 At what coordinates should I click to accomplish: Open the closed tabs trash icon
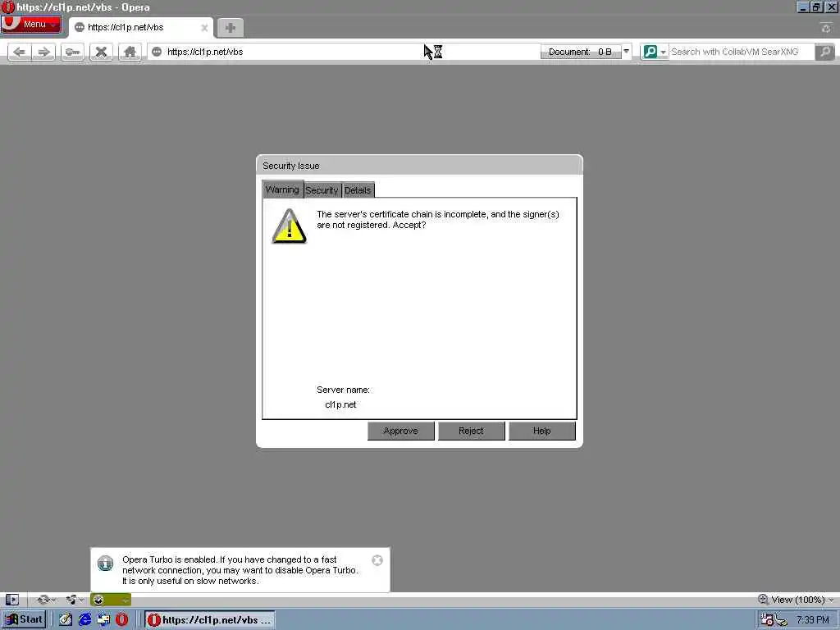(825, 28)
